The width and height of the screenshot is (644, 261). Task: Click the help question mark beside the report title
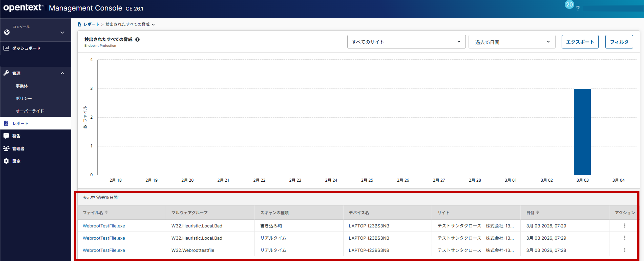(x=137, y=40)
